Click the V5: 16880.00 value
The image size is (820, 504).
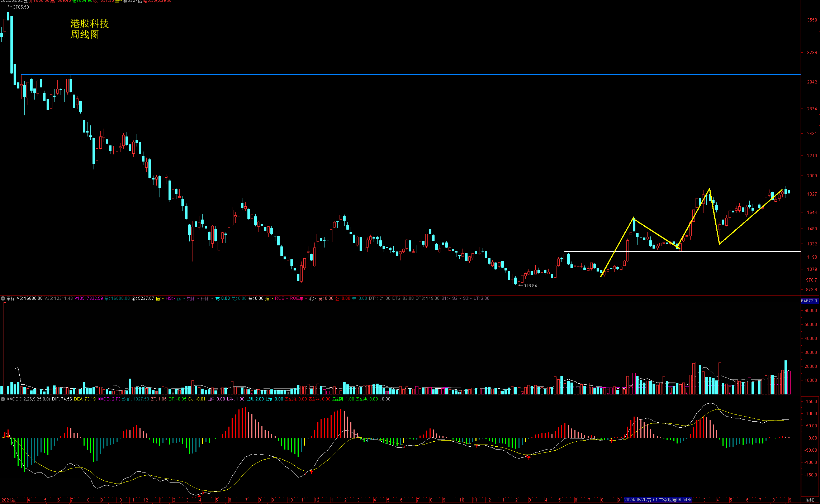(30, 298)
